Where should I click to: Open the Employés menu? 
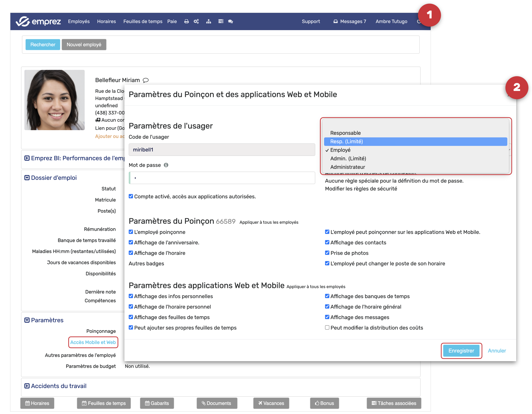(79, 21)
